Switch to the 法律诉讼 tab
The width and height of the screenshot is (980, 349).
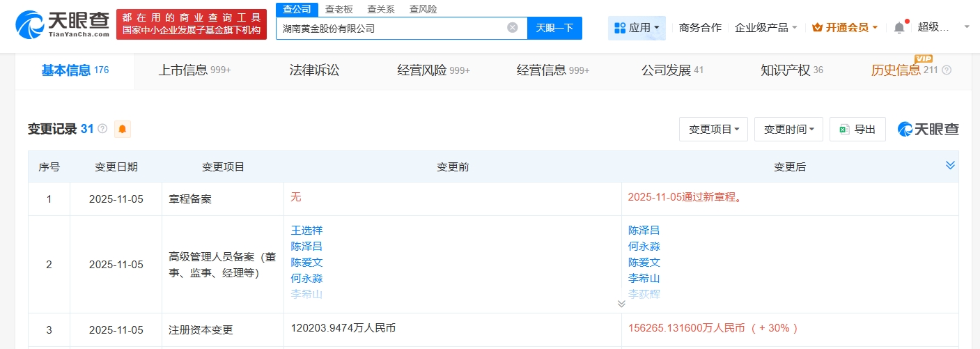click(x=314, y=70)
